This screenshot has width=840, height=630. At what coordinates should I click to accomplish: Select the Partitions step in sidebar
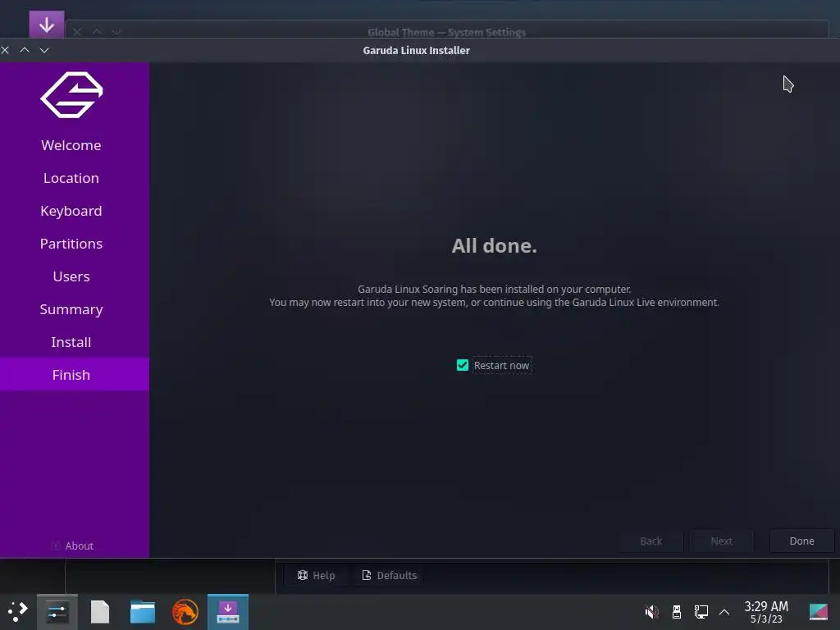tap(71, 244)
